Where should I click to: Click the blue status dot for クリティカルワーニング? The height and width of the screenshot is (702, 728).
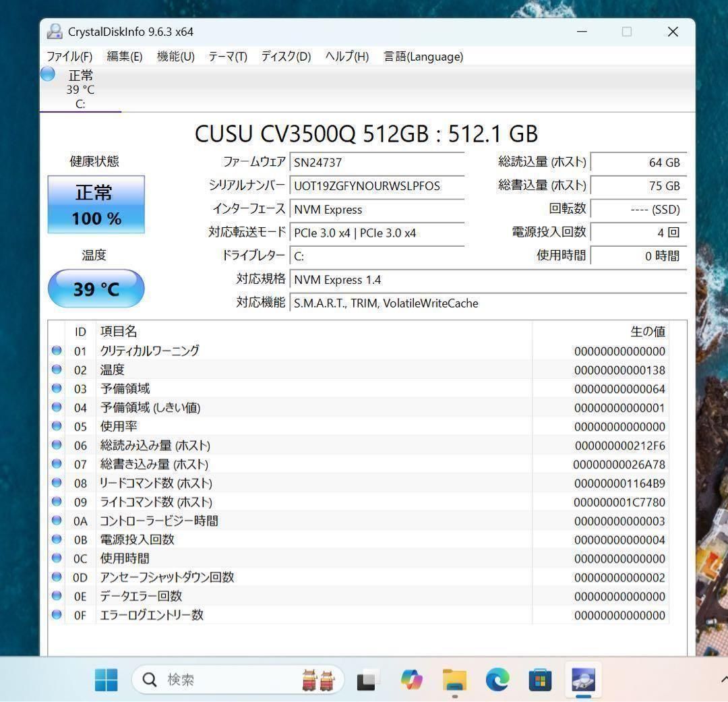click(57, 351)
